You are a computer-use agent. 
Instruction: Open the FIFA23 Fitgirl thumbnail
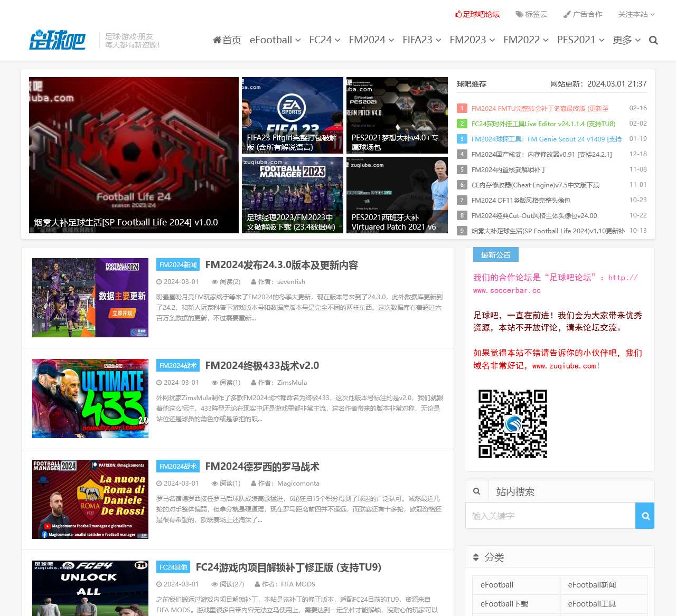[x=293, y=116]
